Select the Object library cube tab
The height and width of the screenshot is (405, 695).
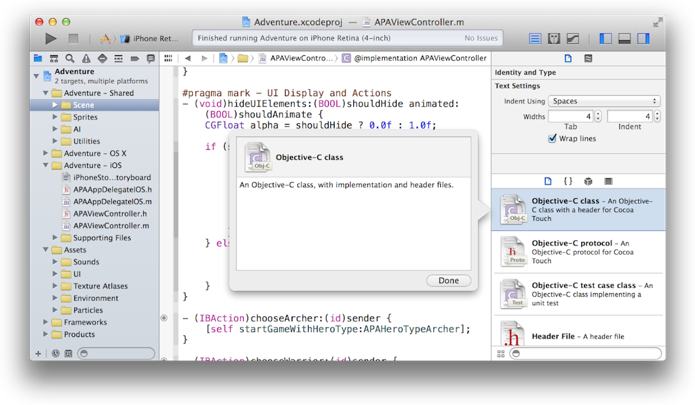(x=588, y=181)
